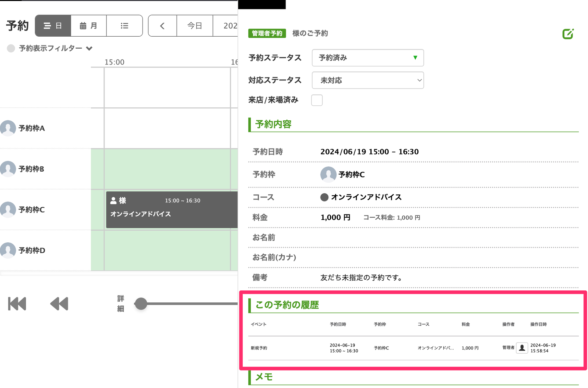Click the 予約枠D avatar icon in the list

(8, 250)
